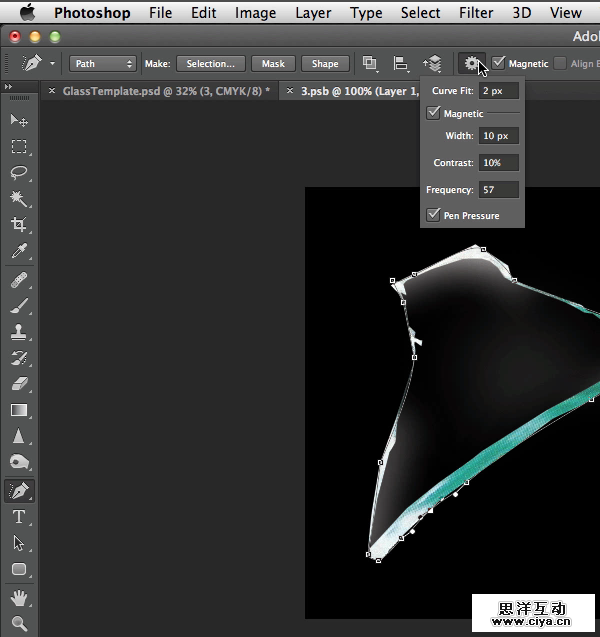The height and width of the screenshot is (637, 600).
Task: Toggle the Pen Pressure checkbox
Action: 433,215
